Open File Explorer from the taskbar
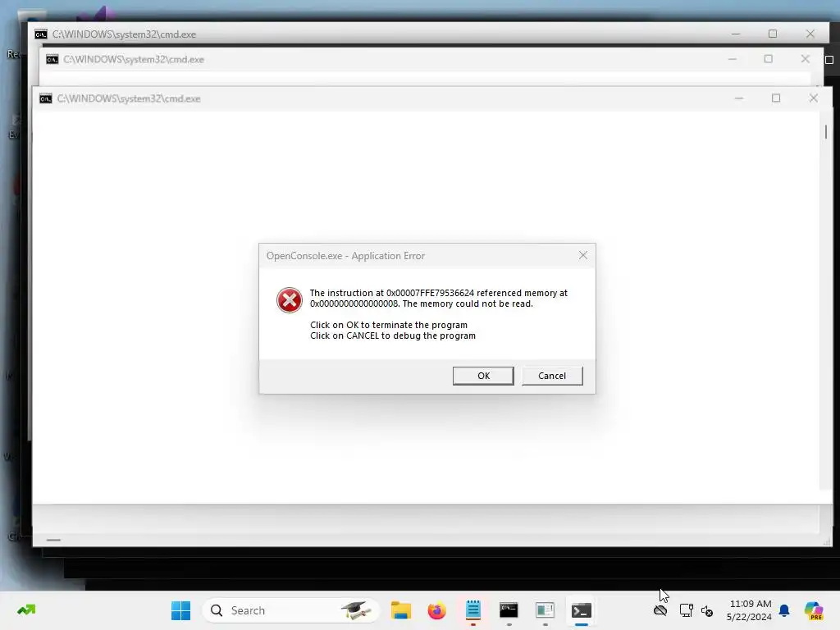Screen dimensions: 840x630 (x=400, y=610)
